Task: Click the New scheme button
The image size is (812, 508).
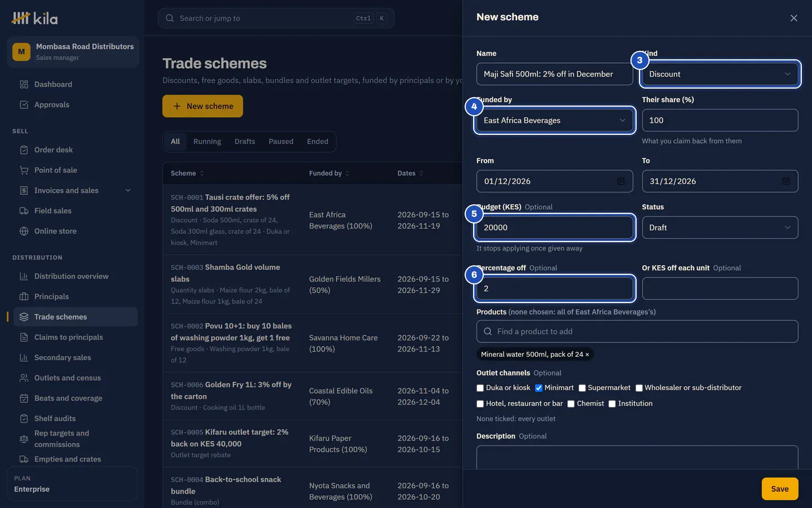Action: tap(202, 106)
